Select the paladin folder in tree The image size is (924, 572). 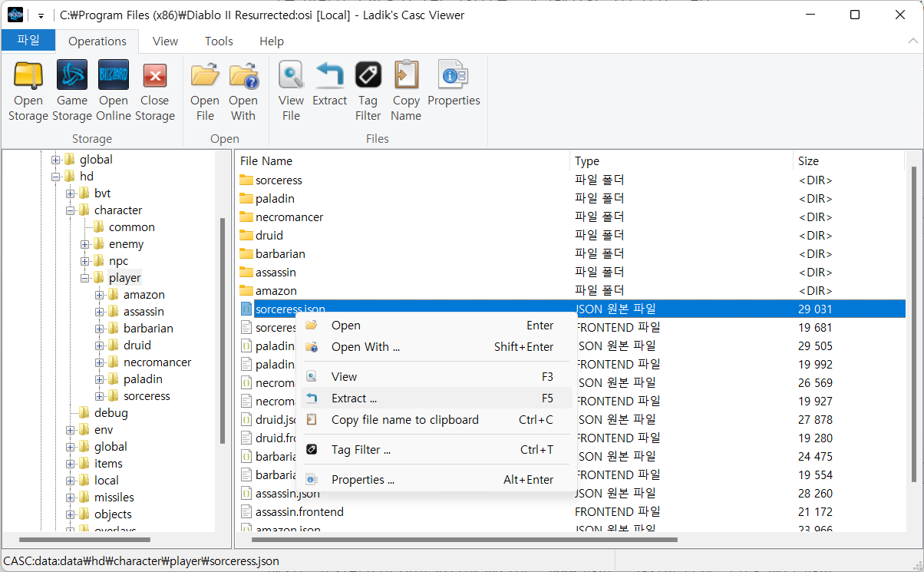click(144, 379)
